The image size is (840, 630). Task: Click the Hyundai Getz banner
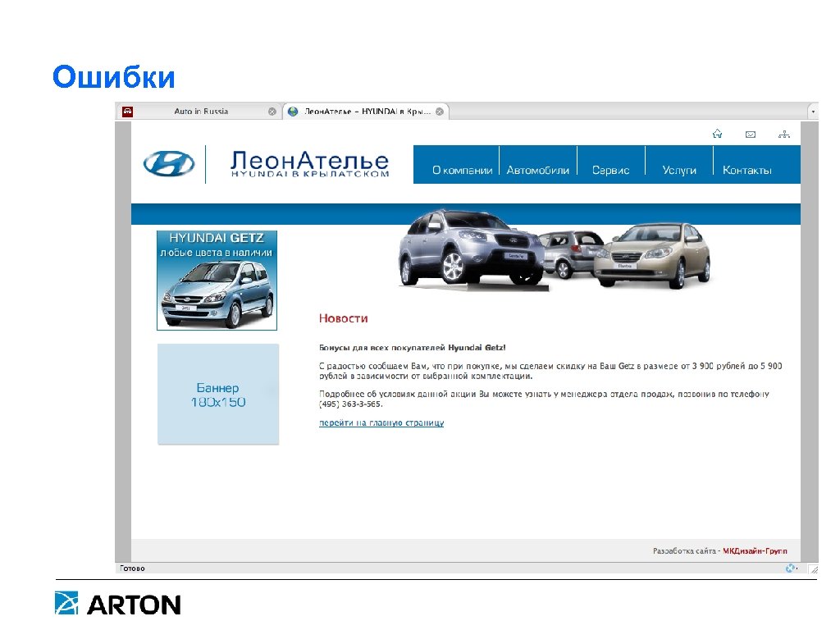coord(217,281)
